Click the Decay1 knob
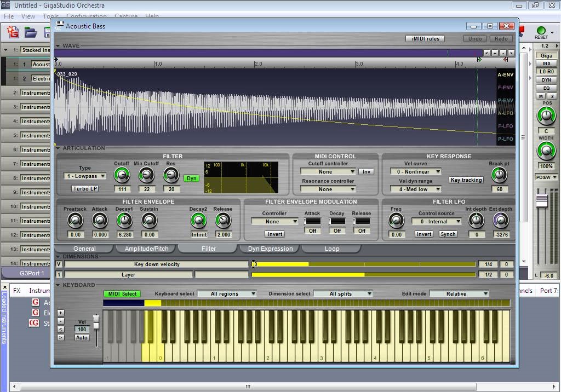This screenshot has height=392, width=561. (124, 221)
